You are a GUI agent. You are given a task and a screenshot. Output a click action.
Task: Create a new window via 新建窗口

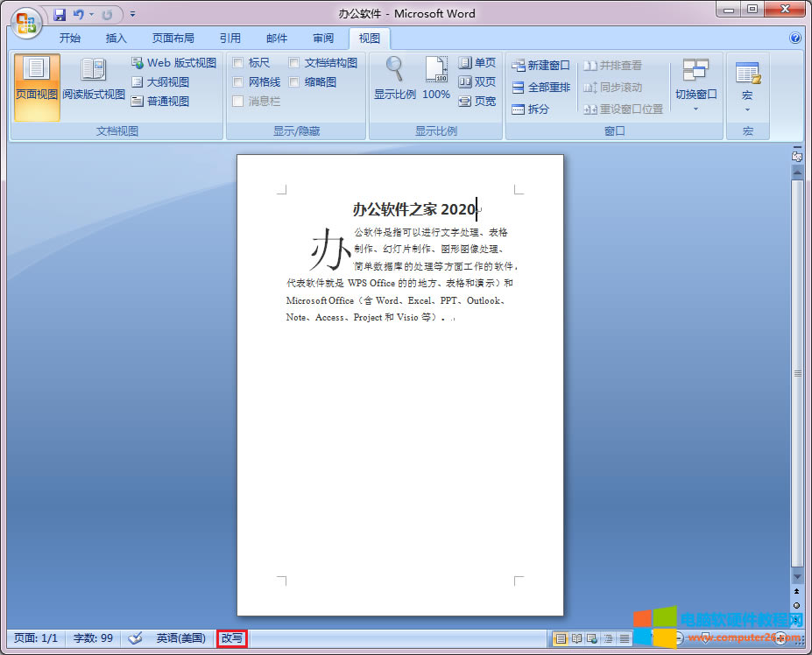540,64
